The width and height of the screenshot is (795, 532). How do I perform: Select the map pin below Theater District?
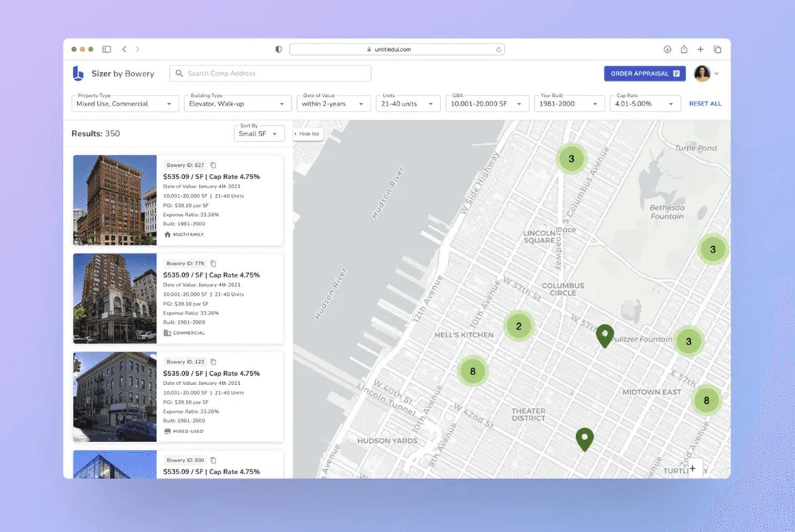[584, 439]
